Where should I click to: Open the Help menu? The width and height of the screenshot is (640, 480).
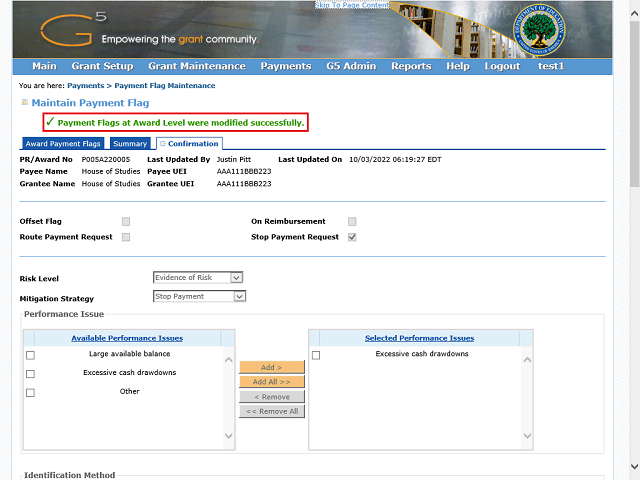[458, 66]
